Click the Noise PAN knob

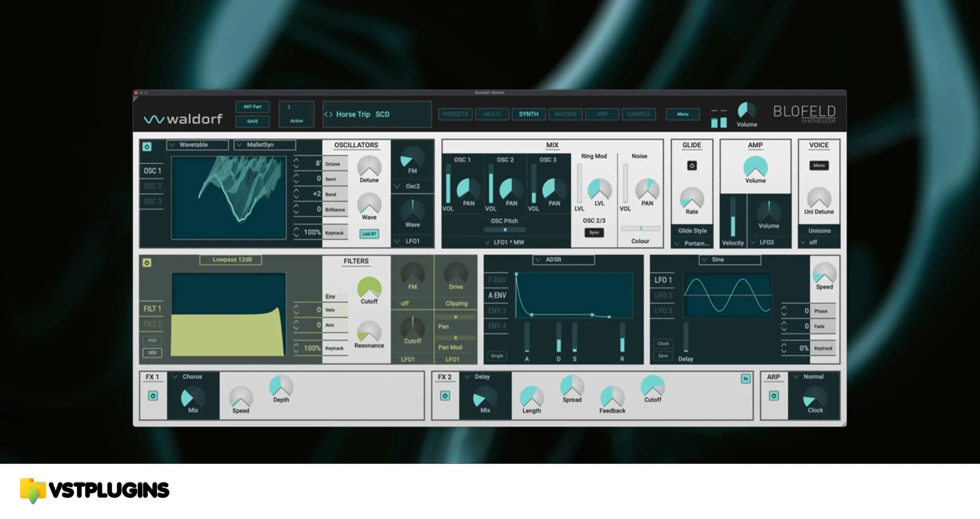coord(647,189)
